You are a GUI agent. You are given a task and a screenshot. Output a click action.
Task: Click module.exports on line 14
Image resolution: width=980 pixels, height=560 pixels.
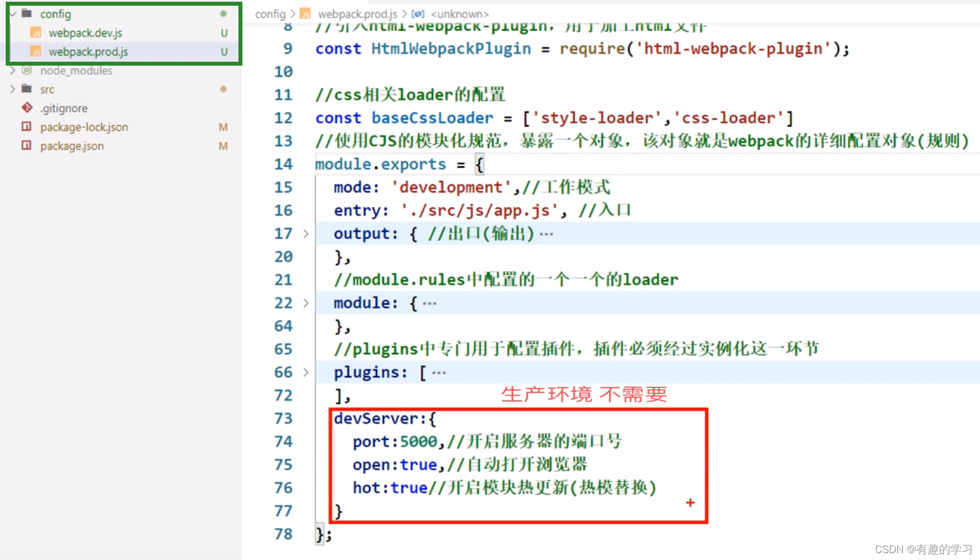[380, 164]
